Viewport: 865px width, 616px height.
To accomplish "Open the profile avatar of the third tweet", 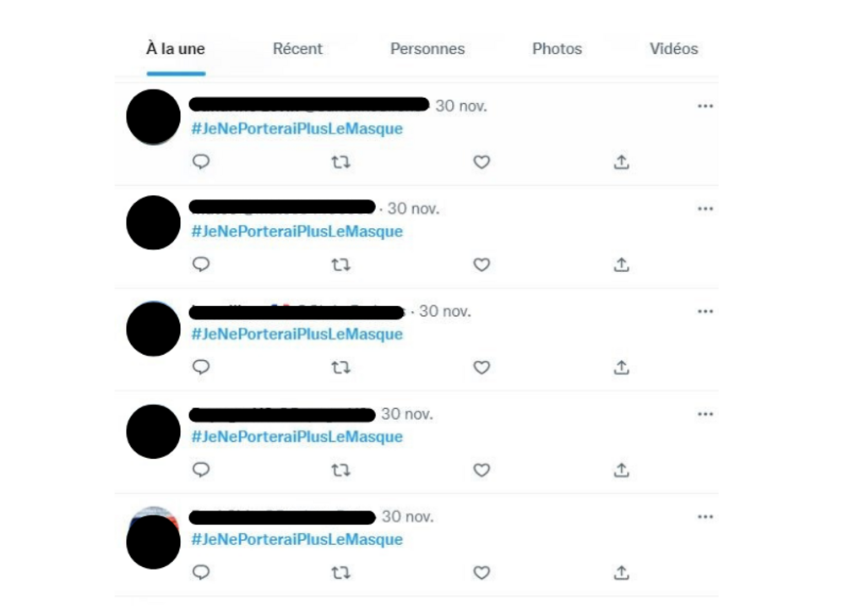I will click(x=154, y=329).
